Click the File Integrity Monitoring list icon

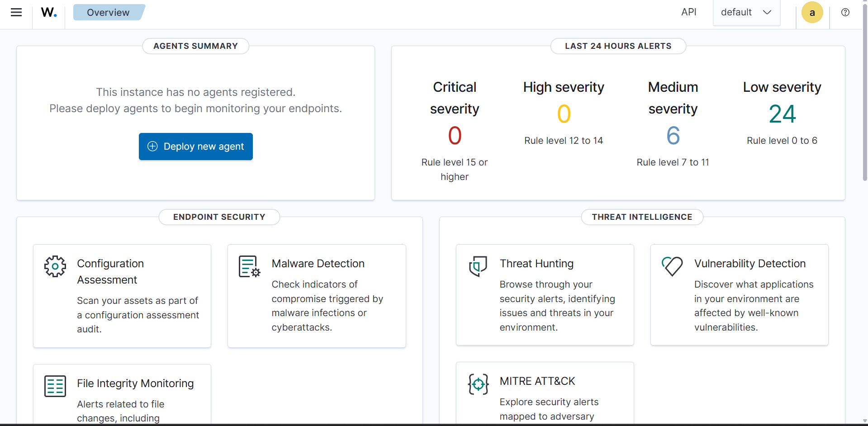click(x=55, y=386)
